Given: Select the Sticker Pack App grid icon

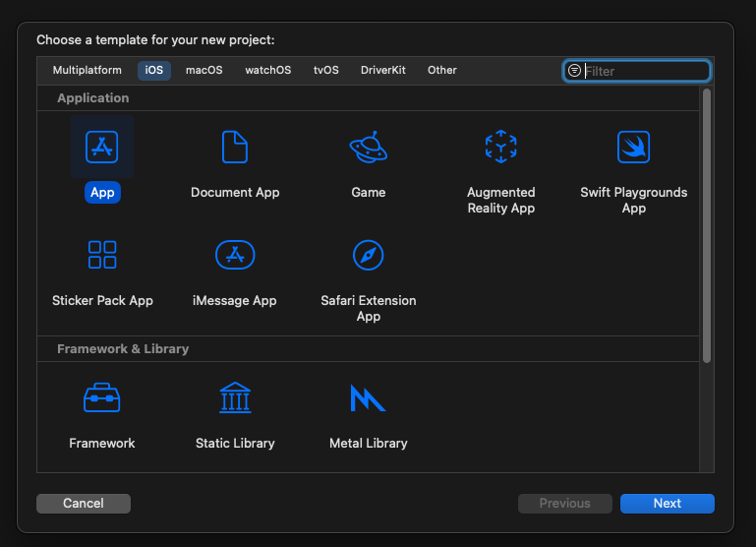Looking at the screenshot, I should point(102,255).
